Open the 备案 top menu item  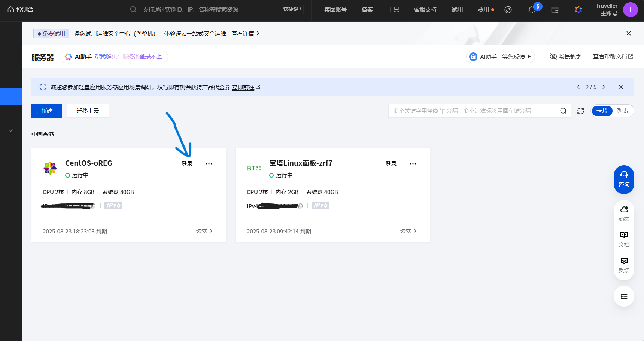point(367,10)
